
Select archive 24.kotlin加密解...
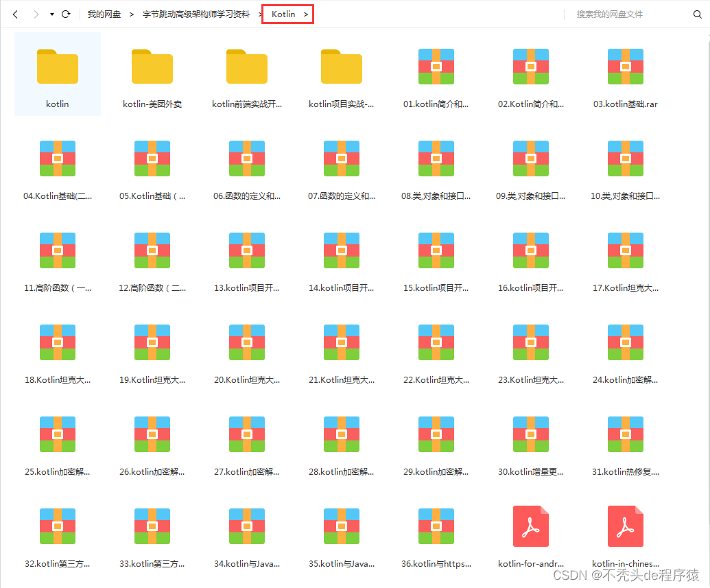pos(626,342)
